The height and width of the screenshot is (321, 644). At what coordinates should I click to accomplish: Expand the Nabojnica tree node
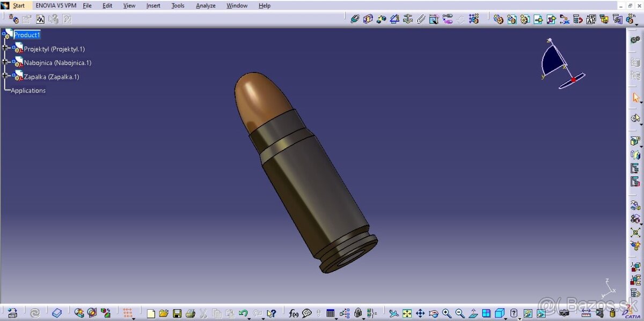[x=4, y=62]
